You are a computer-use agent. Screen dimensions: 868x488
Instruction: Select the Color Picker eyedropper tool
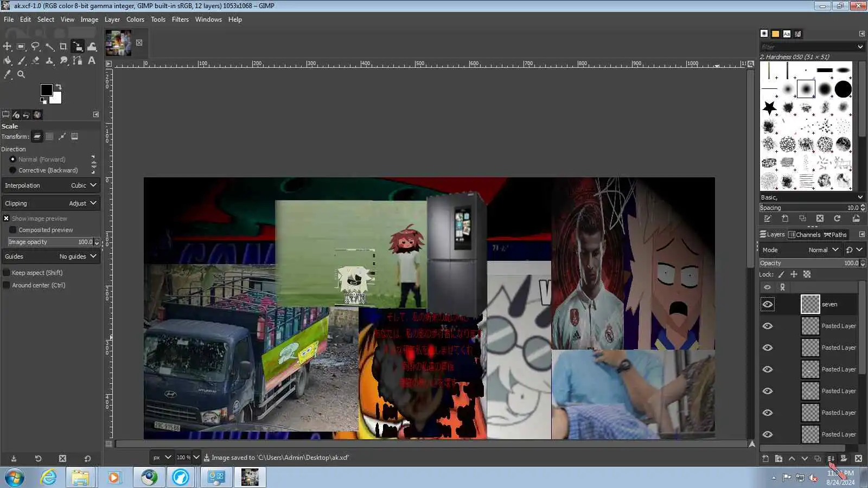point(7,75)
